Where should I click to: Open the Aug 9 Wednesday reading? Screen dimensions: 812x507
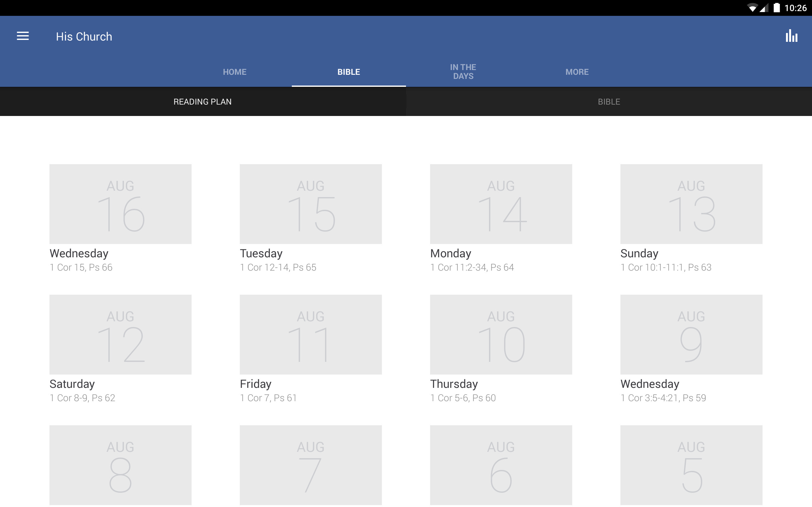(x=691, y=334)
